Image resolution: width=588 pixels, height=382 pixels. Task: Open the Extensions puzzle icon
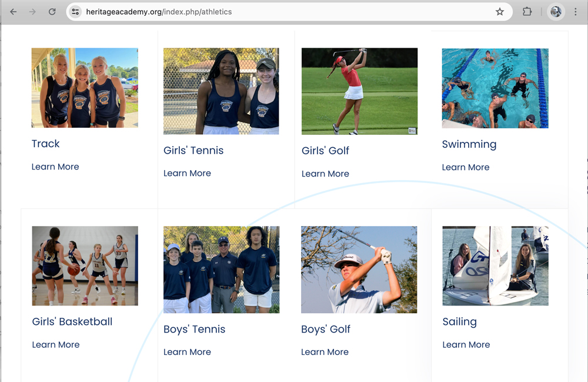pyautogui.click(x=527, y=12)
